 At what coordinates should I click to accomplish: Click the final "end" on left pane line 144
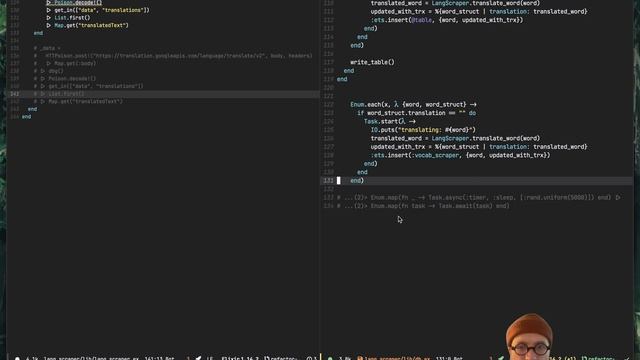click(27, 117)
